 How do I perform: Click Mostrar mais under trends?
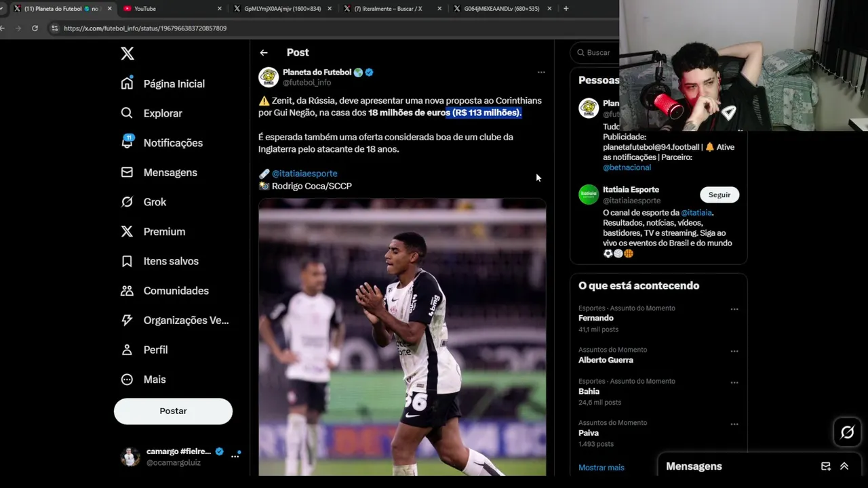[x=601, y=468]
